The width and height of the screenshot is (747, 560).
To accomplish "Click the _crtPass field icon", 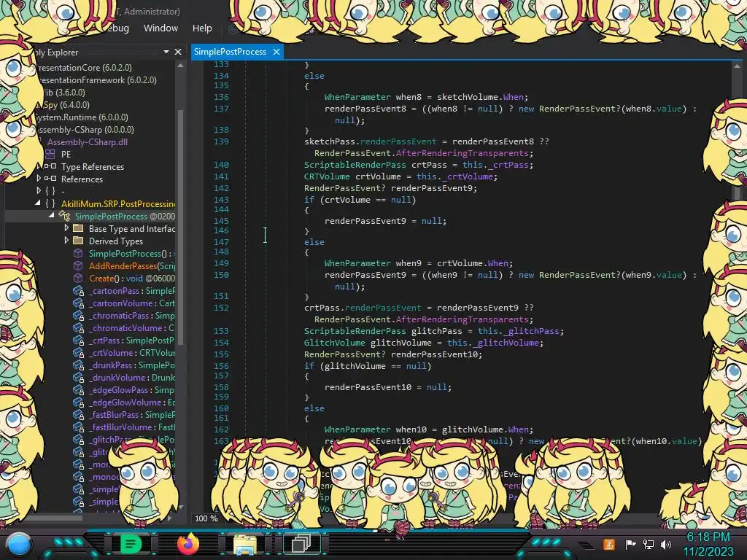I will pyautogui.click(x=79, y=341).
